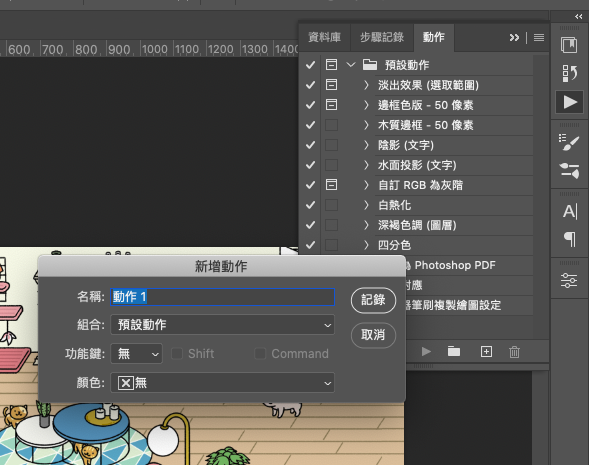Enable the Command modifier checkbox
589x465 pixels.
pyautogui.click(x=260, y=353)
